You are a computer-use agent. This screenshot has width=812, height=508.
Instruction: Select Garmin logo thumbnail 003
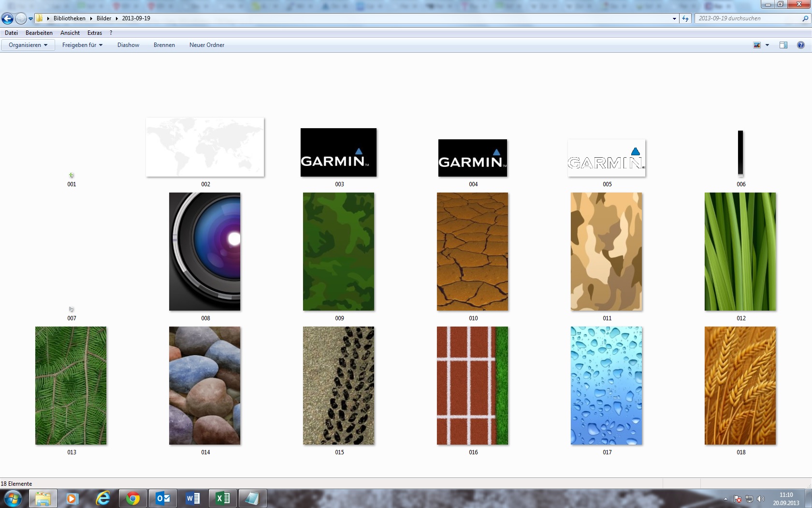tap(338, 152)
